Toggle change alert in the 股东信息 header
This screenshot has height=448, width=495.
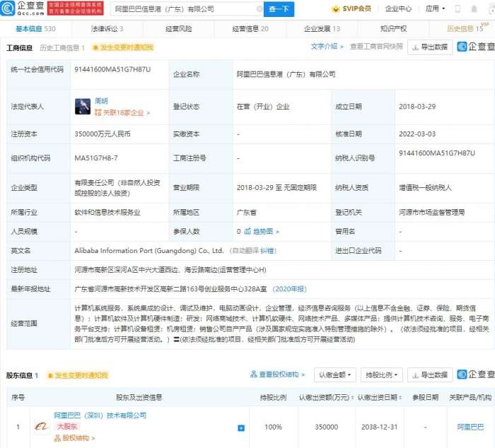(78, 375)
